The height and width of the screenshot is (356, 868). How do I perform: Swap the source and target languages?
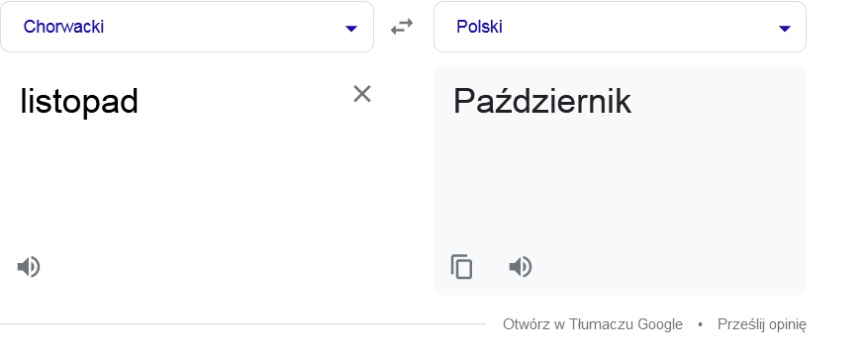click(402, 27)
